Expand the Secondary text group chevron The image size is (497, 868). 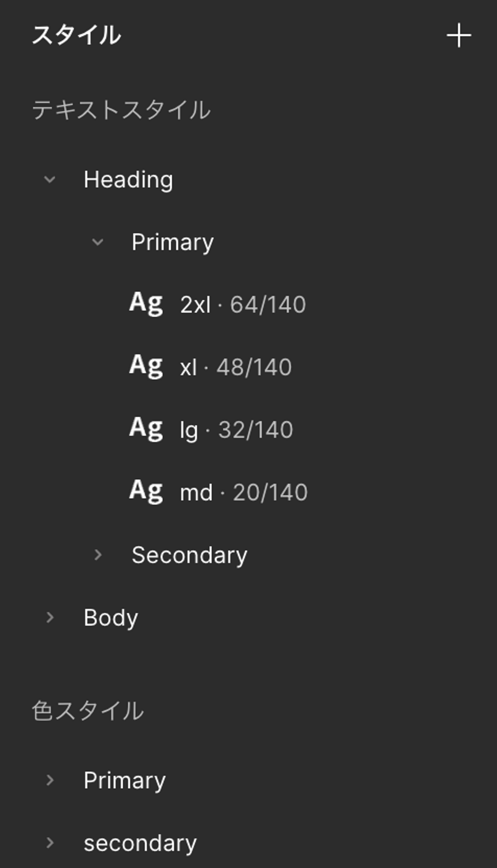(98, 555)
